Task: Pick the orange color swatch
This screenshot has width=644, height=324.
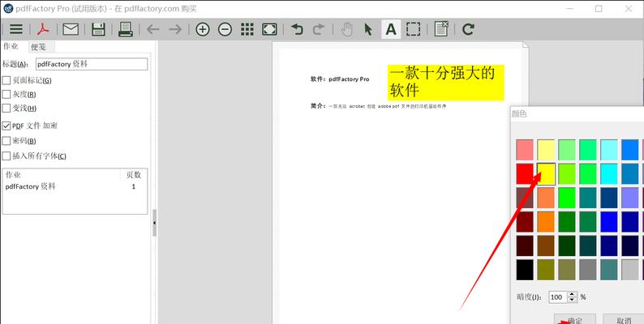Action: click(x=546, y=222)
